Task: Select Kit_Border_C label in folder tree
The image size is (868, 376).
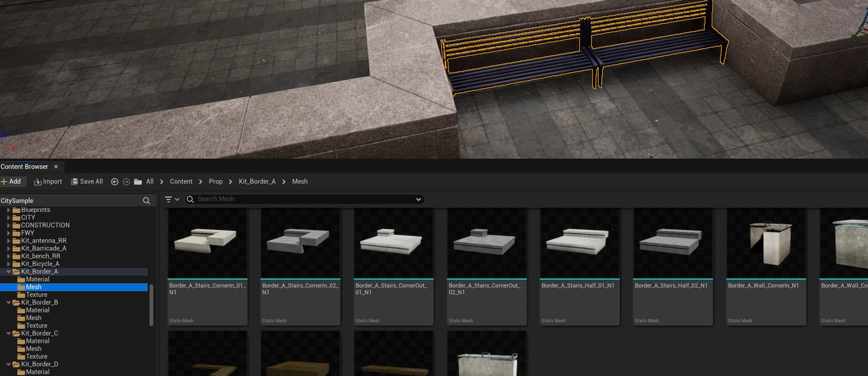Action: (40, 334)
